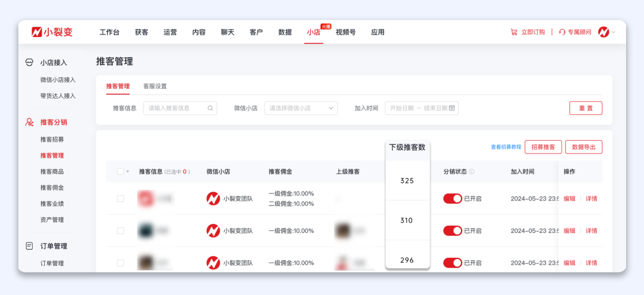Open the arrow next to header checkbox
Screen dimensions: 644x295
(x=128, y=172)
